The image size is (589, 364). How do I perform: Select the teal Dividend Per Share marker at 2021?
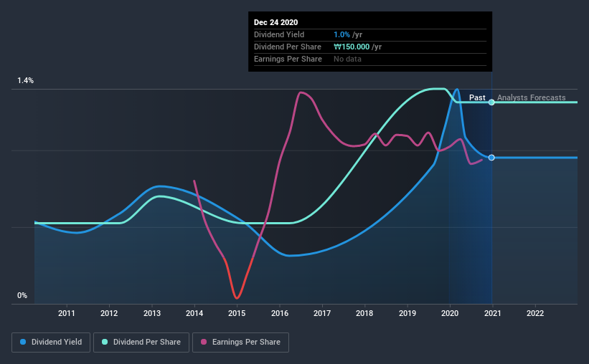491,102
